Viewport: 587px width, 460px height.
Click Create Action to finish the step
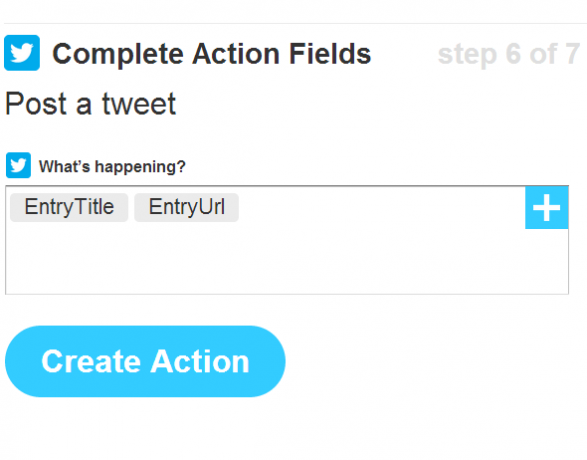145,361
